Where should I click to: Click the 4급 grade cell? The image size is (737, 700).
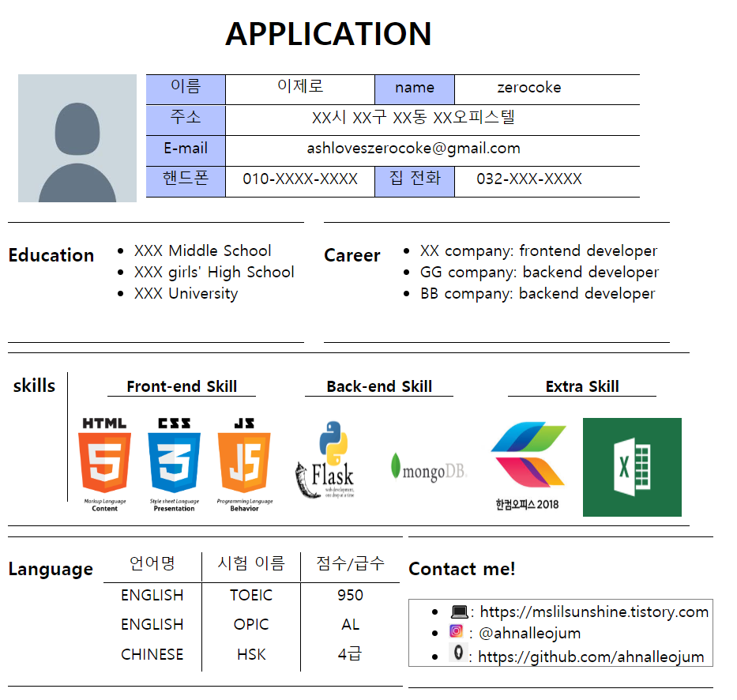[350, 654]
